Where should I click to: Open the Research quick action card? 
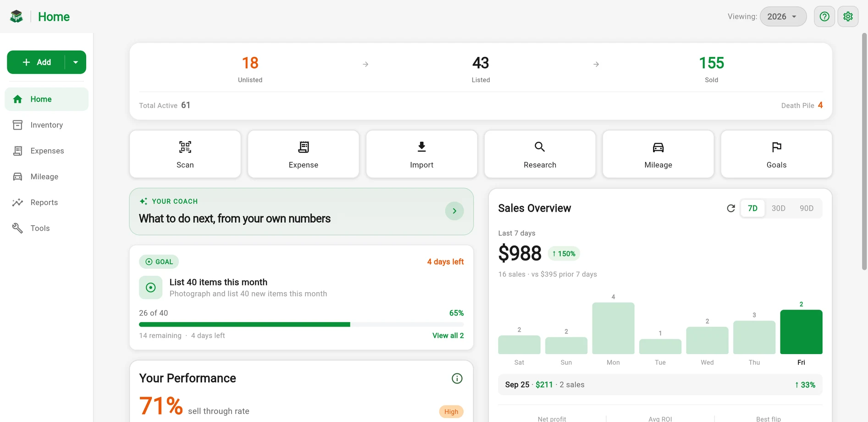[x=540, y=154]
